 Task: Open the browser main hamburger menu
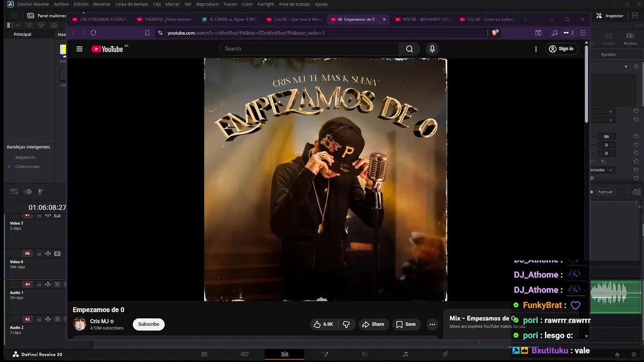pos(583,33)
